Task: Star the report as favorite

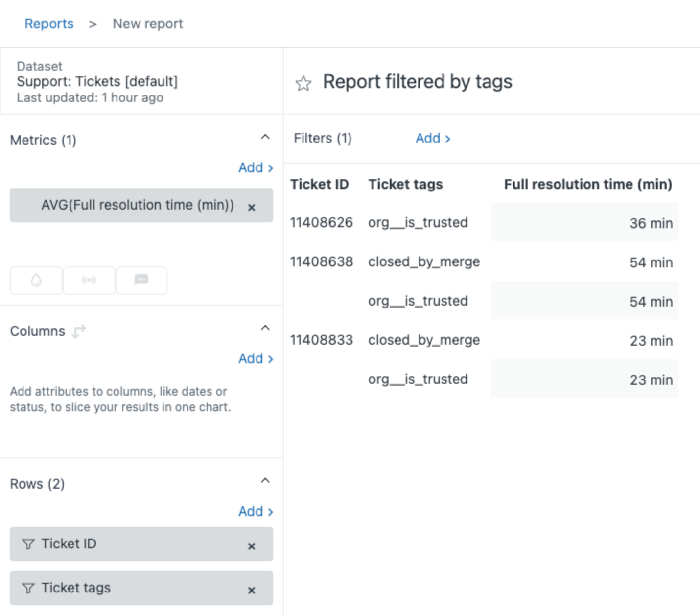Action: pyautogui.click(x=303, y=83)
